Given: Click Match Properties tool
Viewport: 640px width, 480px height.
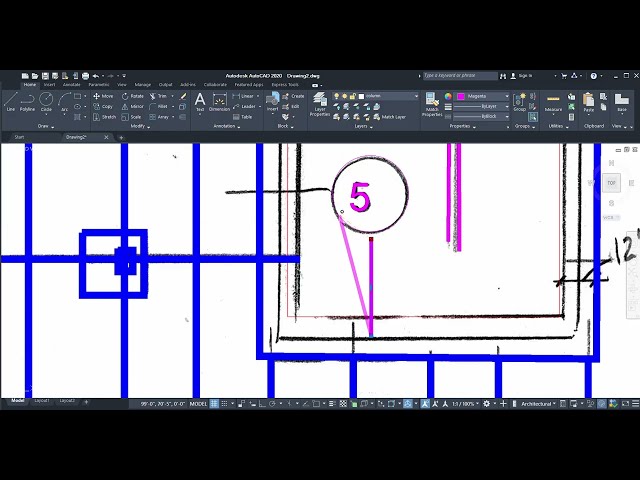Looking at the screenshot, I should click(x=432, y=104).
